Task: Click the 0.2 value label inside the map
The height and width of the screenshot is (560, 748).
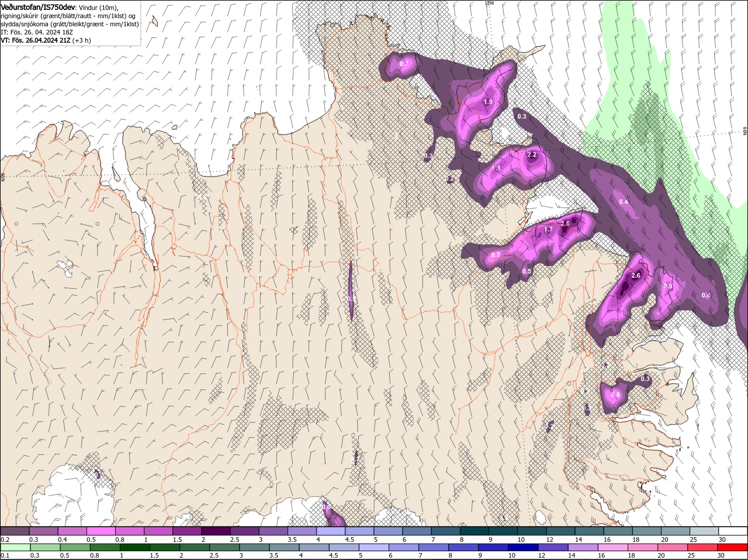Action: 450,179
